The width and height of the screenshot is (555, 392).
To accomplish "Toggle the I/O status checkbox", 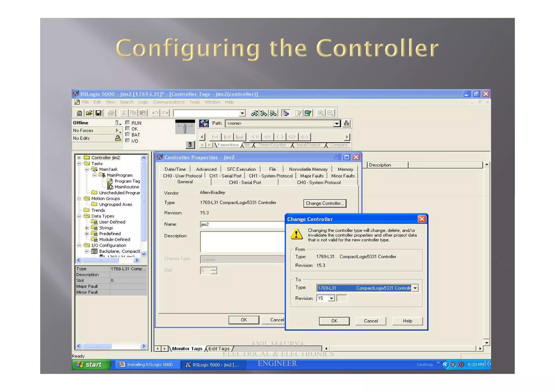I will [x=128, y=140].
